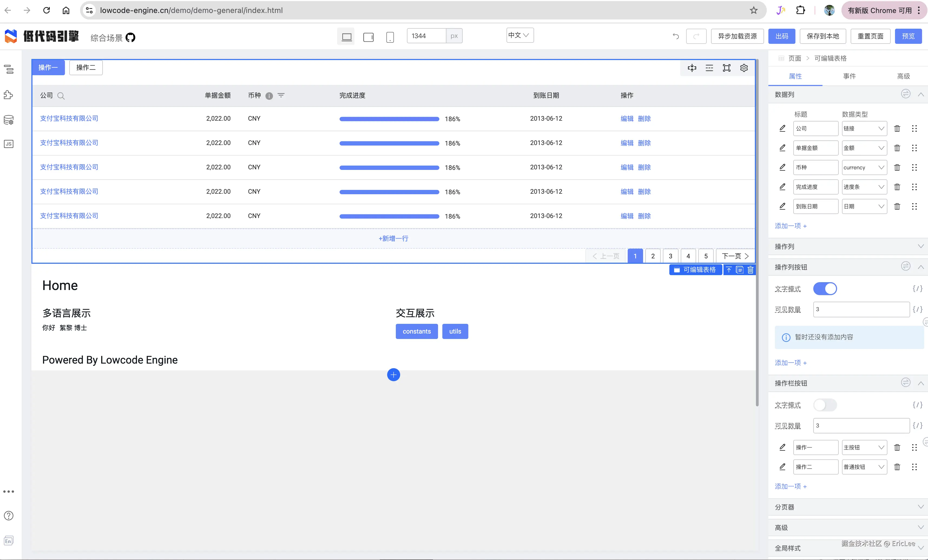This screenshot has width=928, height=560.
Task: Delete the 币种 data column row
Action: (x=897, y=167)
